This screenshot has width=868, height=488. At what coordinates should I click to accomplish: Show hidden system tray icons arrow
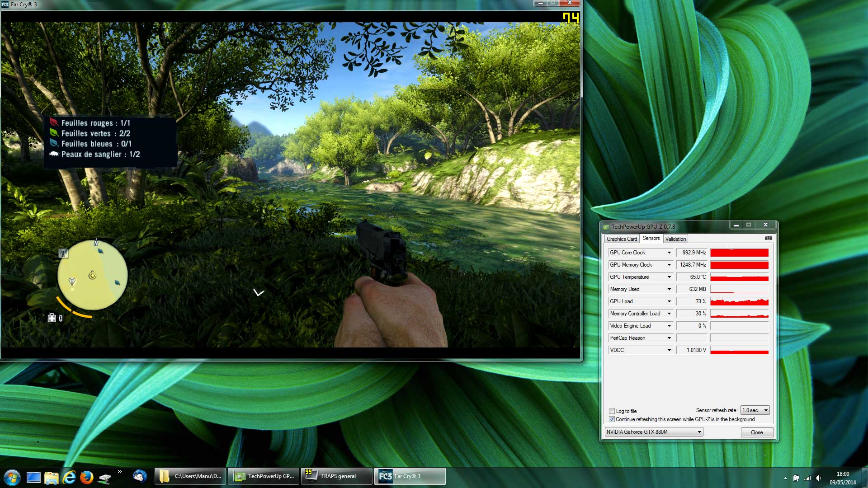pos(785,478)
